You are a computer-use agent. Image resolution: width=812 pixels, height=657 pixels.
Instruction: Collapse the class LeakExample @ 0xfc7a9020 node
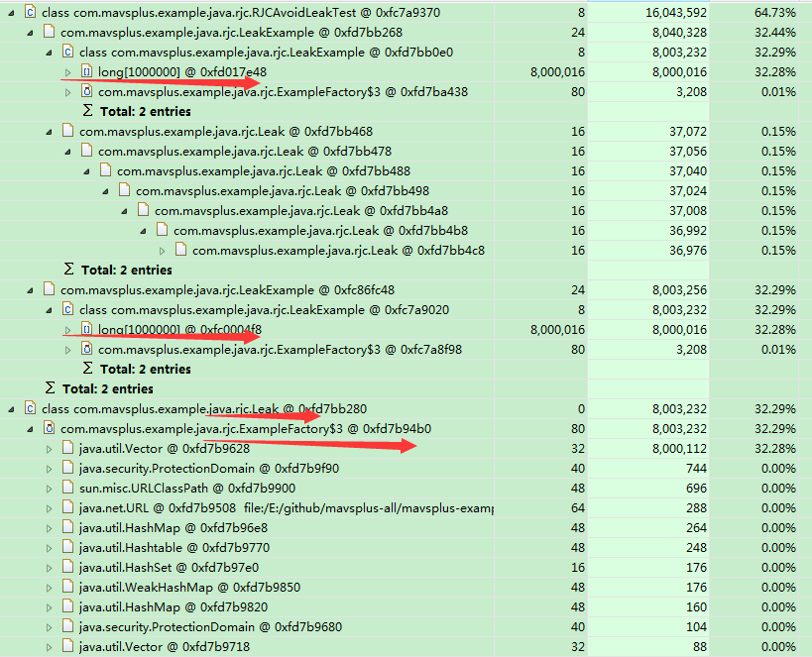tap(50, 310)
